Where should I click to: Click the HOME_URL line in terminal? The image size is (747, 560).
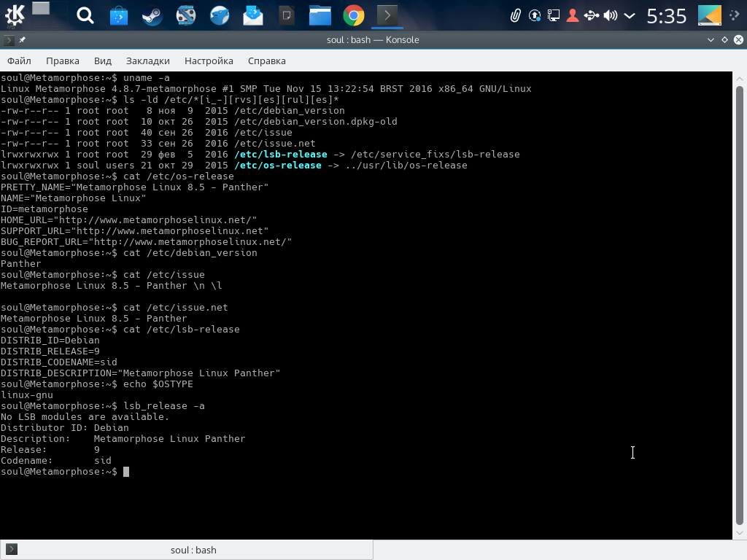[x=128, y=220]
